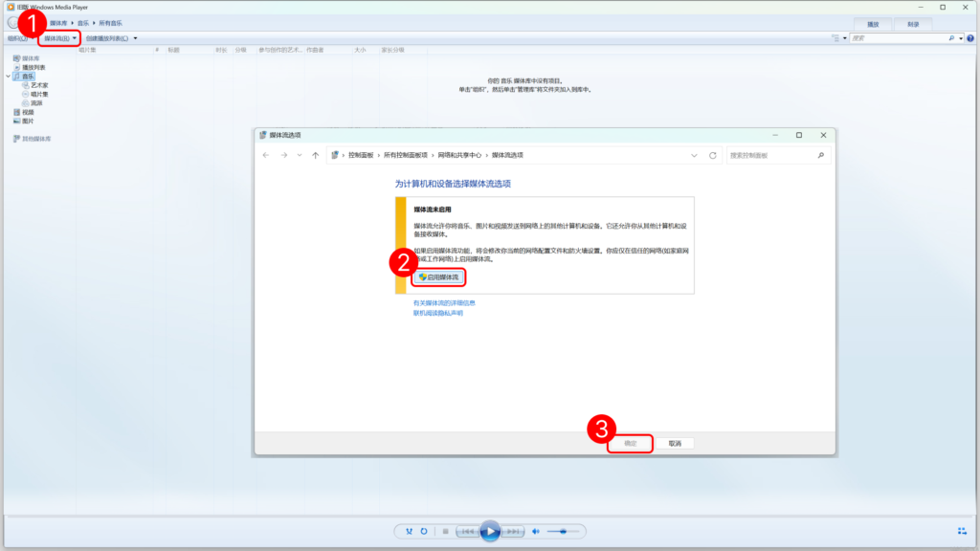This screenshot has width=980, height=551.
Task: Expand the dialog address bar history dropdown
Action: coord(694,155)
